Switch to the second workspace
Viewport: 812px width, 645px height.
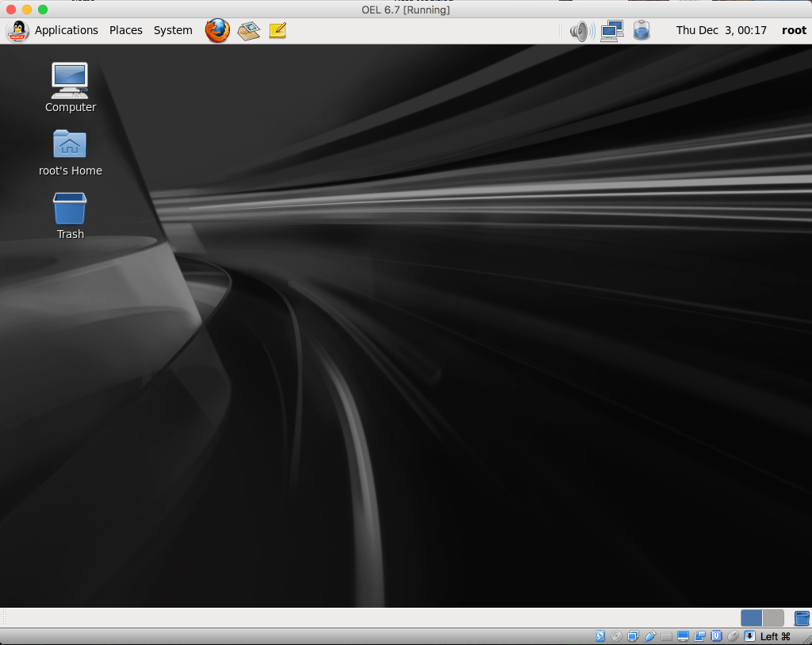click(x=773, y=618)
